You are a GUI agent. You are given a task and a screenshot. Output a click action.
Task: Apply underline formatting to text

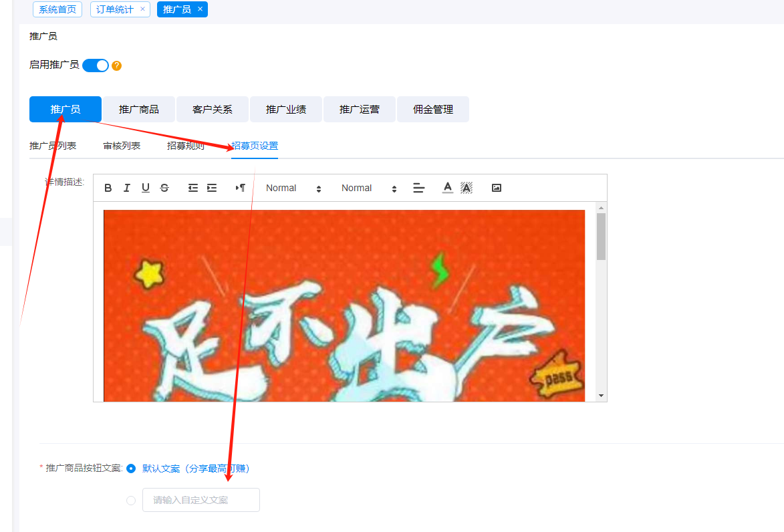click(x=146, y=188)
